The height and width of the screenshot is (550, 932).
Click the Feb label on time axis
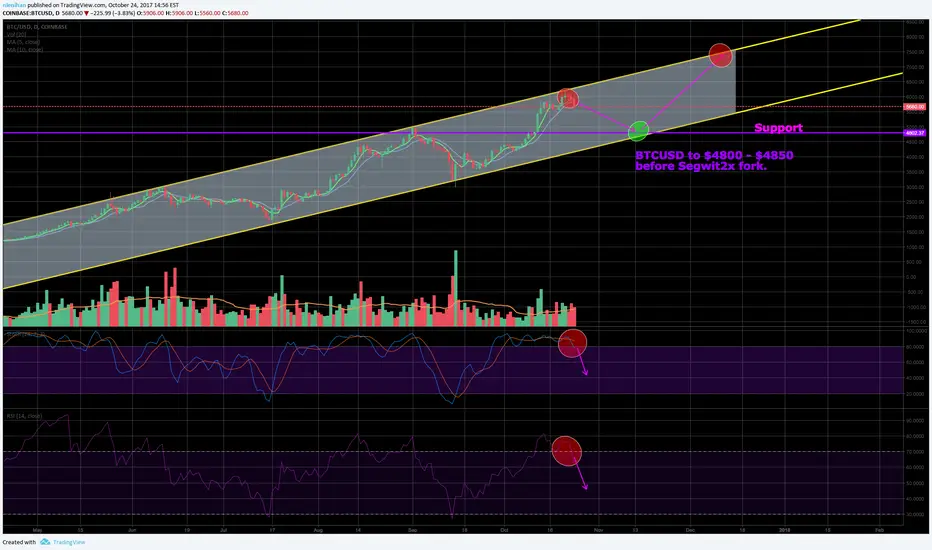coord(879,530)
